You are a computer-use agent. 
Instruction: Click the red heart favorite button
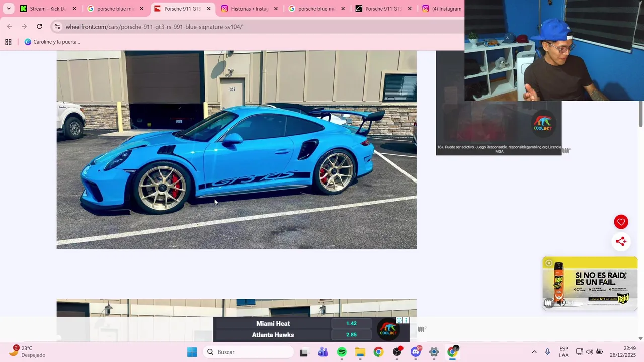click(621, 222)
